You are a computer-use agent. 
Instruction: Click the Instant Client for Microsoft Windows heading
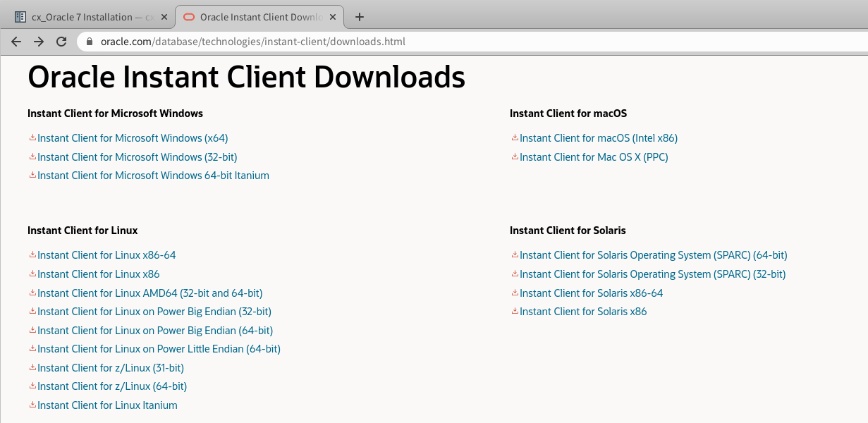coord(115,114)
